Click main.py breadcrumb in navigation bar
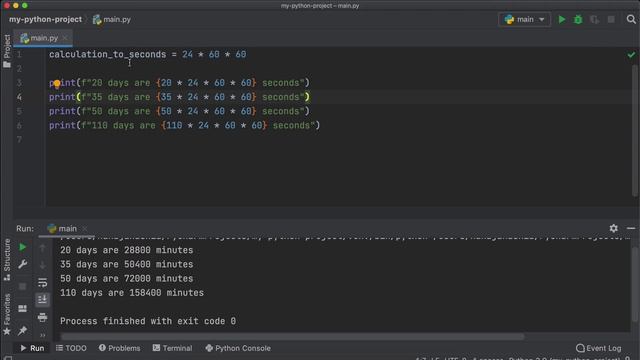Viewport: 640px width, 360px height. pos(112,19)
